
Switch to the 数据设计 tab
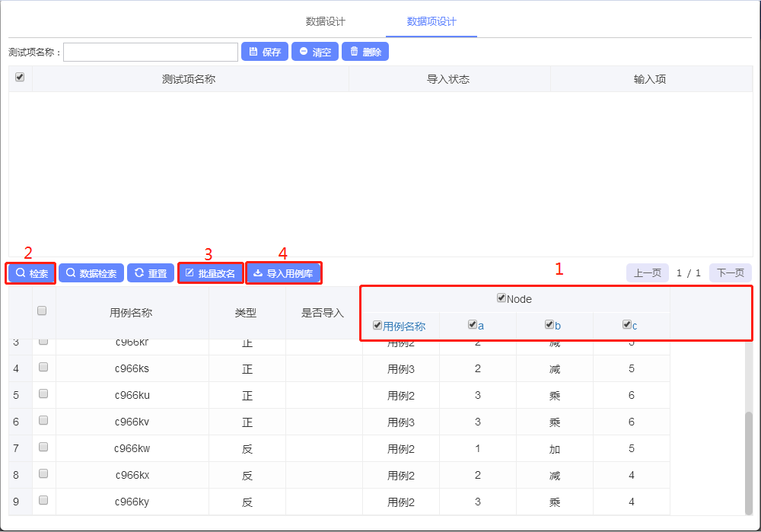tap(325, 21)
